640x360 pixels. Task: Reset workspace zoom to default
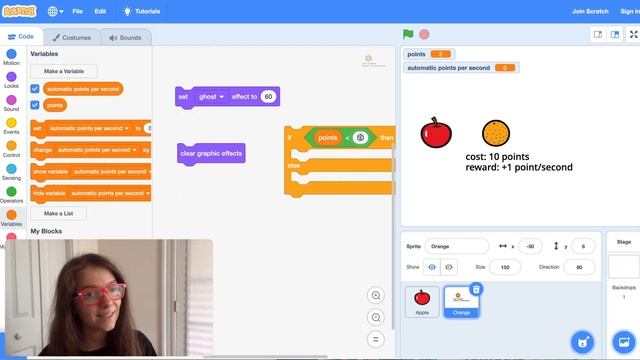(376, 339)
